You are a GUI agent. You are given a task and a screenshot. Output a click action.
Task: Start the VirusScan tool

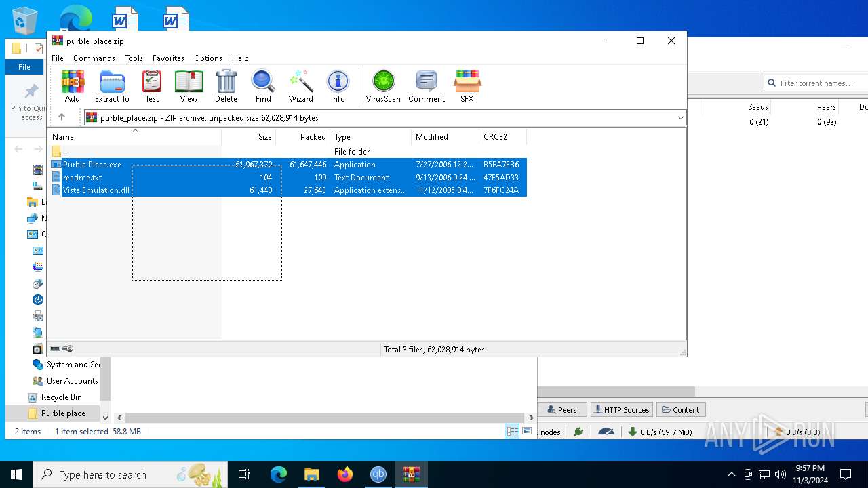click(383, 86)
